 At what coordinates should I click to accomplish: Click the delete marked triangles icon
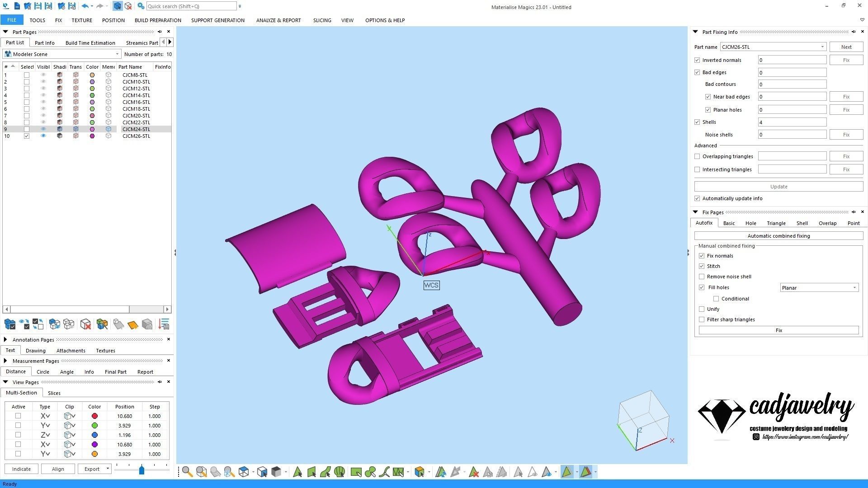tap(473, 472)
